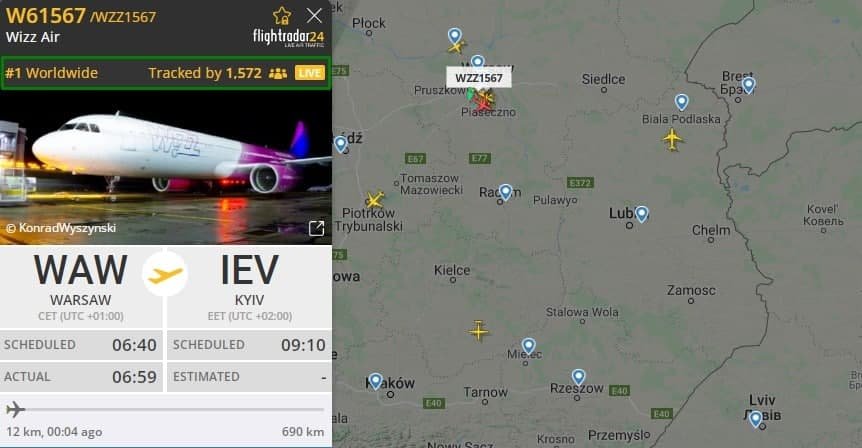The height and width of the screenshot is (448, 862).
Task: Click the airport pin at Radom
Action: pyautogui.click(x=505, y=192)
